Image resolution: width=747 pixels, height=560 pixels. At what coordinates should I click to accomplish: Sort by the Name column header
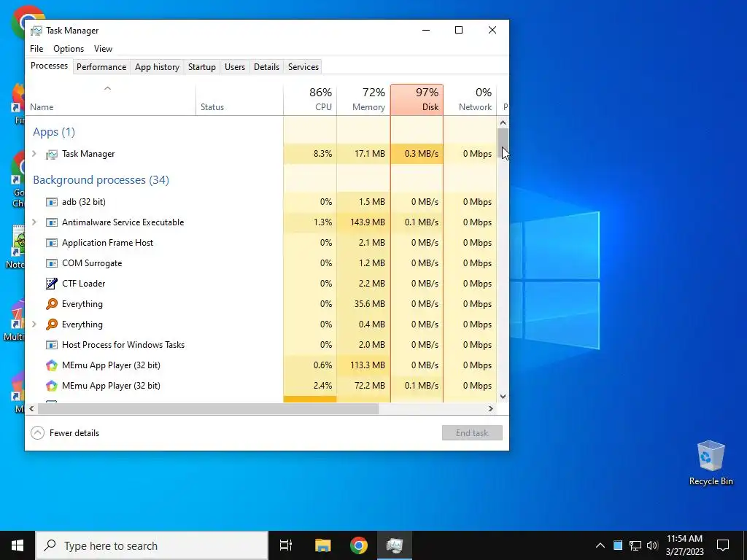(x=110, y=100)
